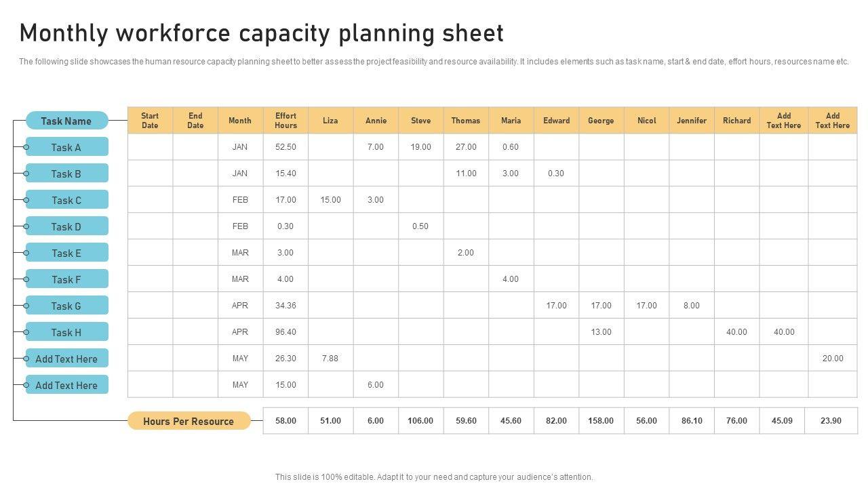Select the Jennifer column header

692,121
